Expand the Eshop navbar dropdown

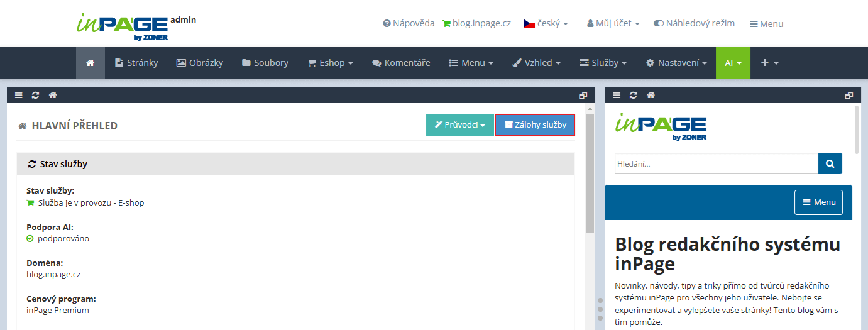click(330, 63)
